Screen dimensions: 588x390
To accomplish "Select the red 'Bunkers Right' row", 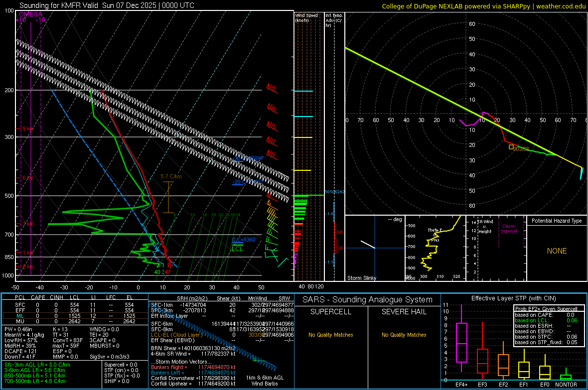I will [193, 367].
